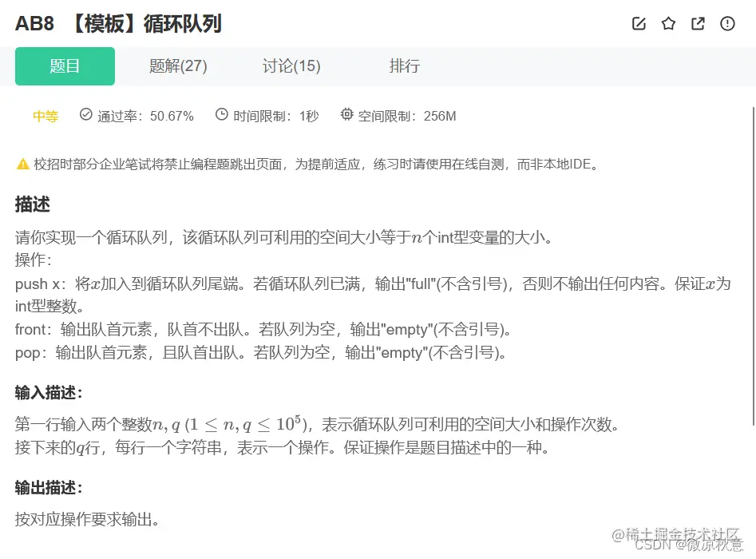756x559 pixels.
Task: Click the clock icon beside 时间限制
Action: click(x=220, y=115)
